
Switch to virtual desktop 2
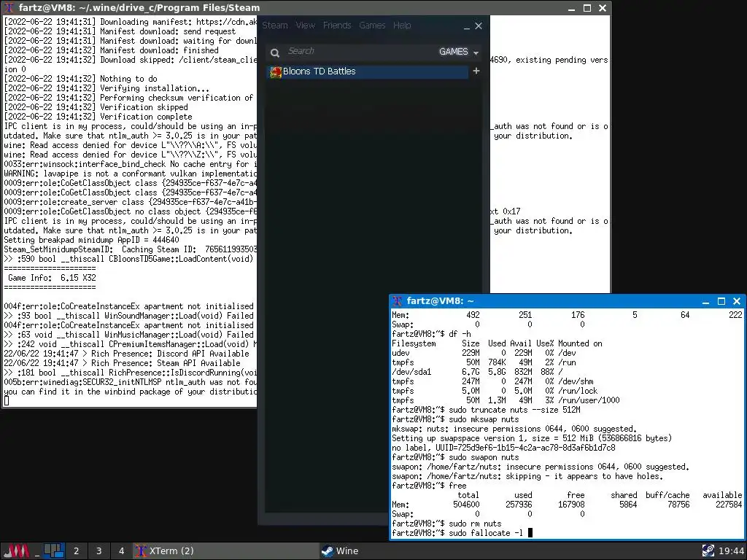point(76,551)
